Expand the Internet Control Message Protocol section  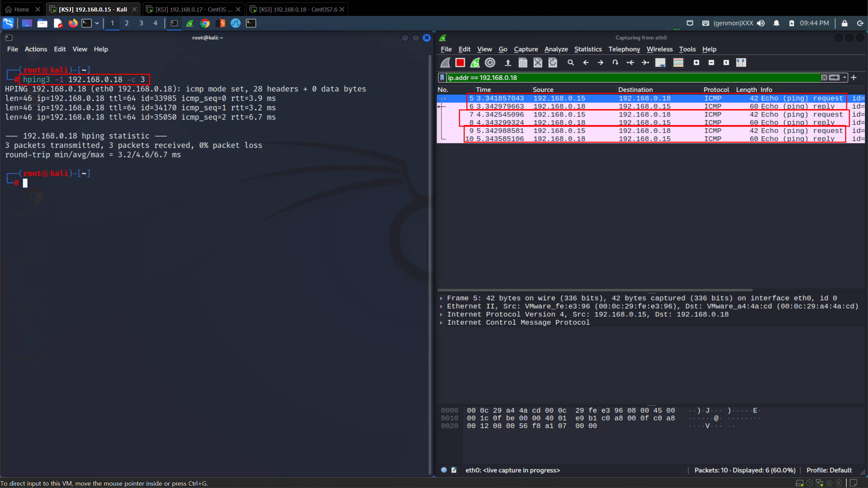coord(441,323)
